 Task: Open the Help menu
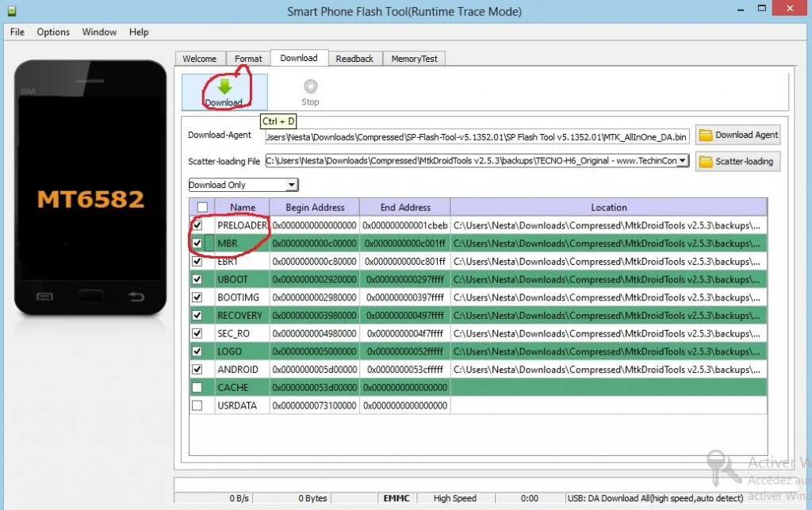139,32
